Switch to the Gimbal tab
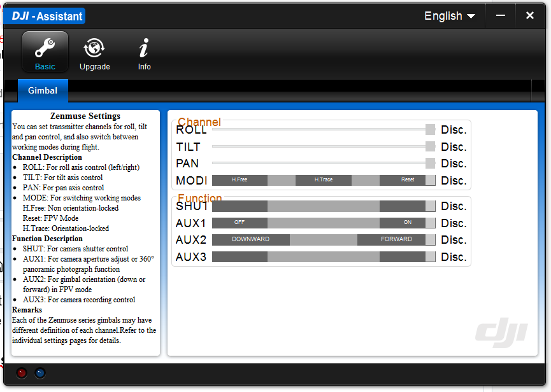This screenshot has height=392, width=551. [x=43, y=90]
